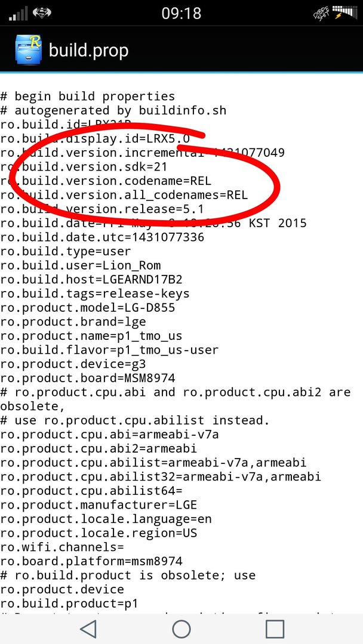Viewport: 363px width, 644px height.
Task: Tap the Android back navigation button
Action: pyautogui.click(x=88, y=629)
